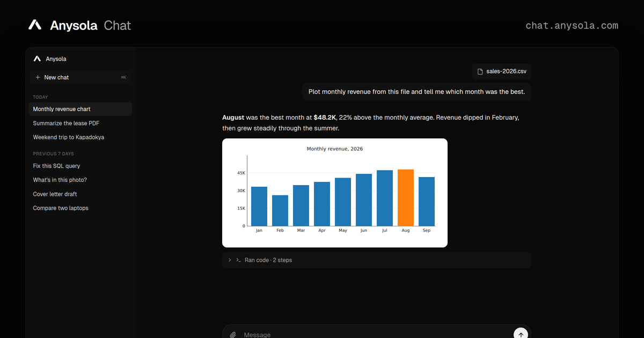644x338 pixels.
Task: Click the paperclip attach icon in the message box
Action: pyautogui.click(x=233, y=335)
